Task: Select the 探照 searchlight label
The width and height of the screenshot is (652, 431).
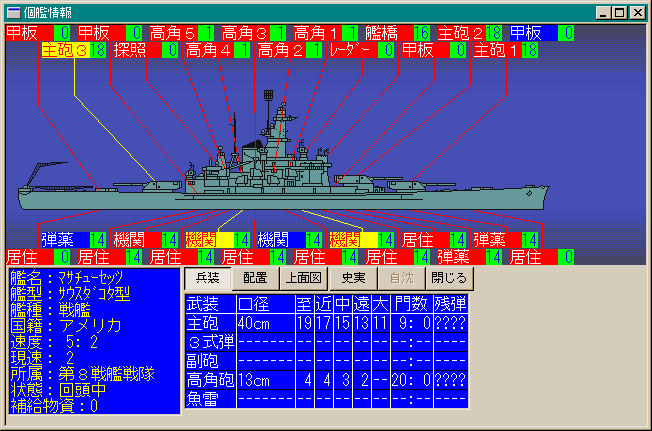Action: [x=135, y=50]
